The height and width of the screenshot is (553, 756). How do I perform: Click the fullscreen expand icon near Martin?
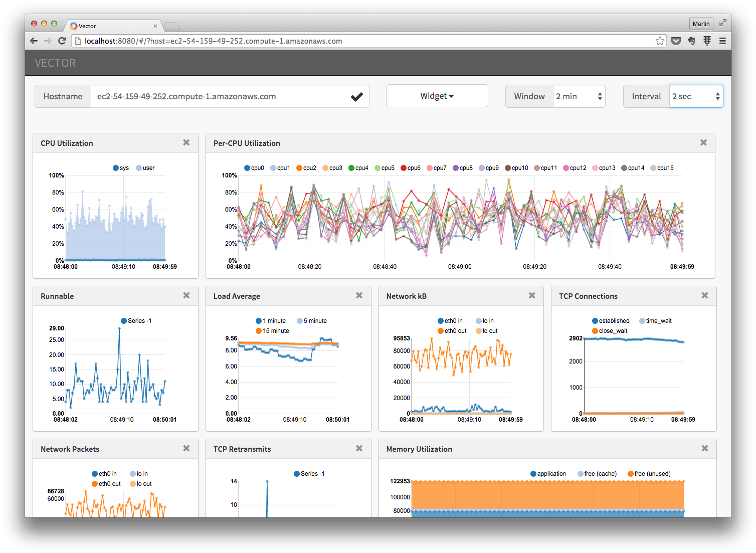coord(722,23)
